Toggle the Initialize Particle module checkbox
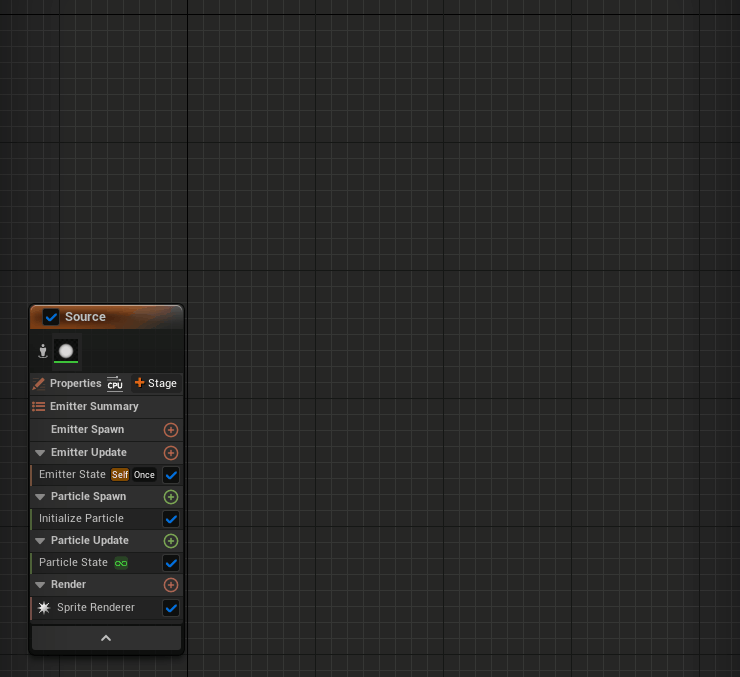 click(171, 519)
